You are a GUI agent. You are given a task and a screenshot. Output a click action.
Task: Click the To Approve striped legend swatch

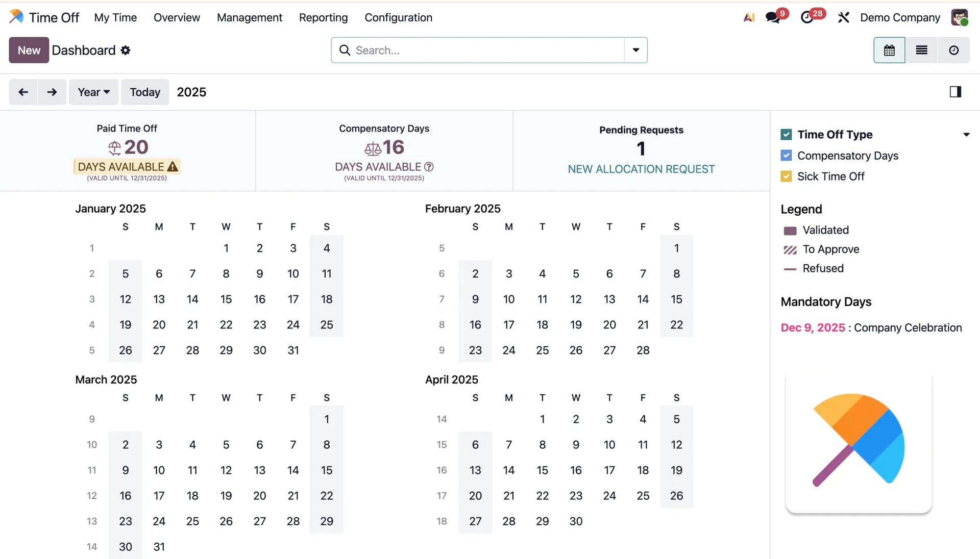[x=790, y=250]
